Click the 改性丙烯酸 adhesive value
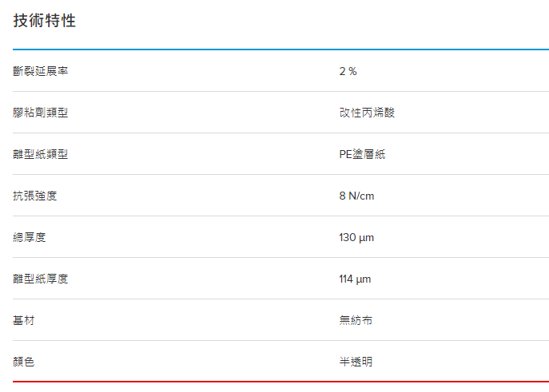Screen dimensions: 549x392 pyautogui.click(x=367, y=113)
